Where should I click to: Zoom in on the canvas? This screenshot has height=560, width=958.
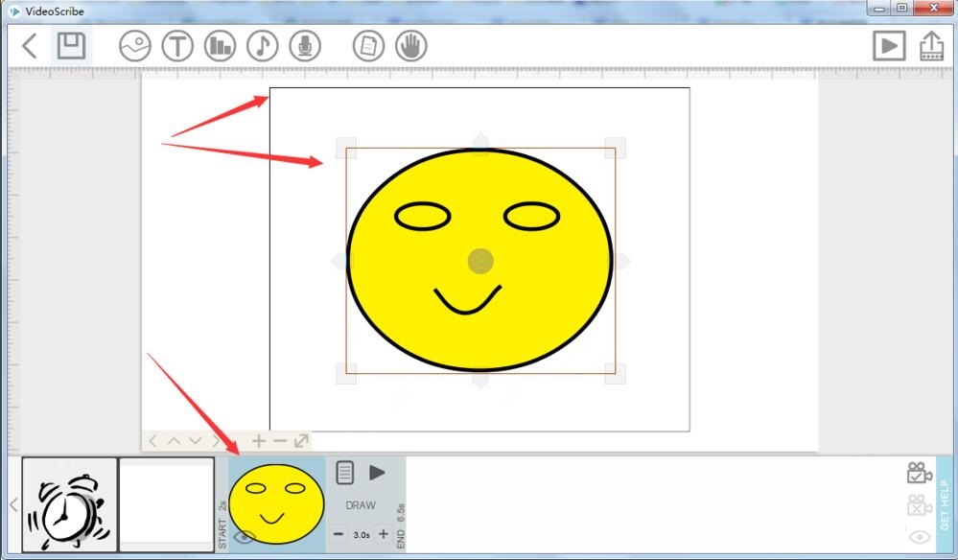(x=259, y=440)
